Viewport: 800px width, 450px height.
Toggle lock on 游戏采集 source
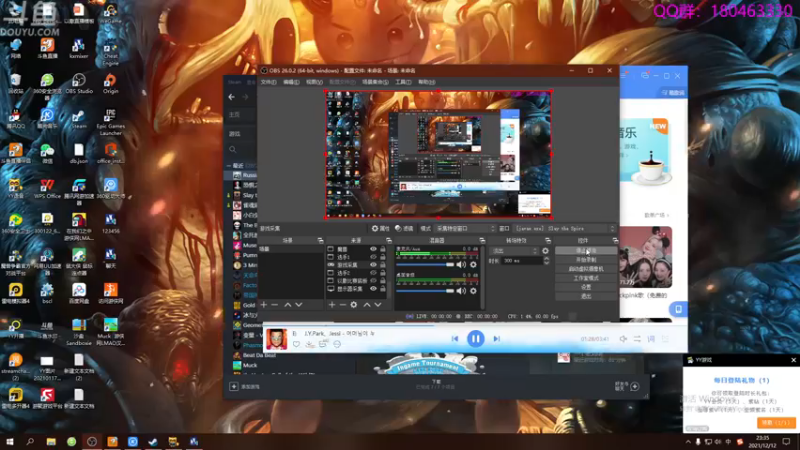coord(383,265)
